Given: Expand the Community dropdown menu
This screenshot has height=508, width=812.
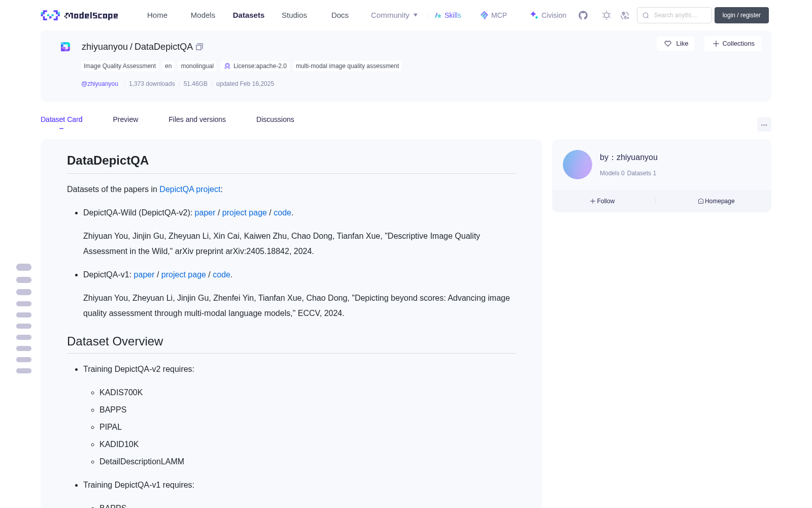Looking at the screenshot, I should click(x=394, y=15).
